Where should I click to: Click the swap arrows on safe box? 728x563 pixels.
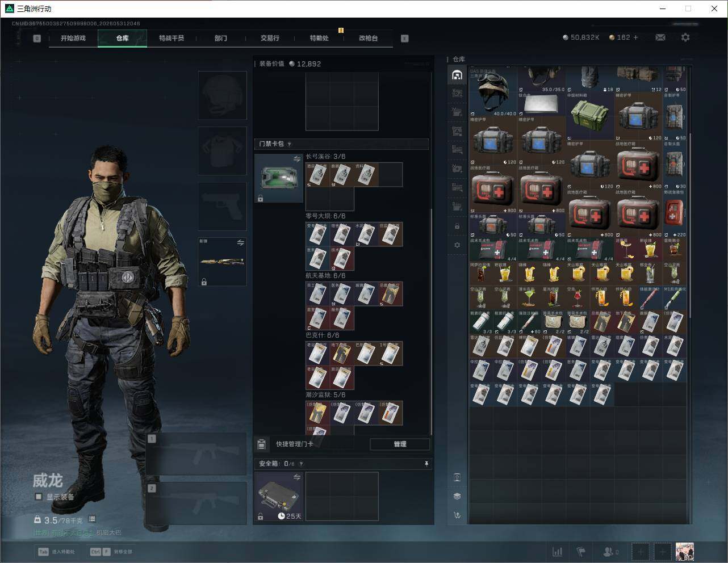tap(296, 478)
